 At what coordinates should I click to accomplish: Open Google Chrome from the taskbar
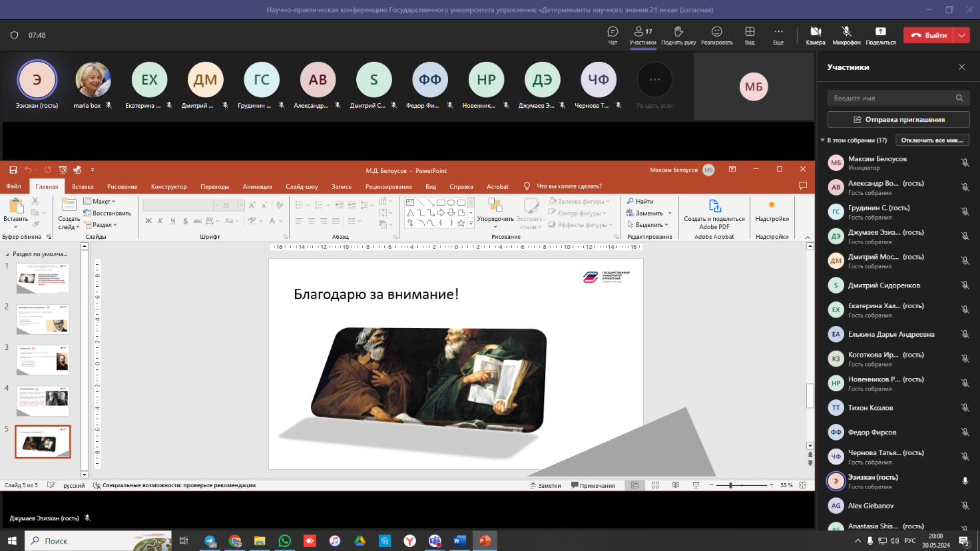pyautogui.click(x=235, y=540)
